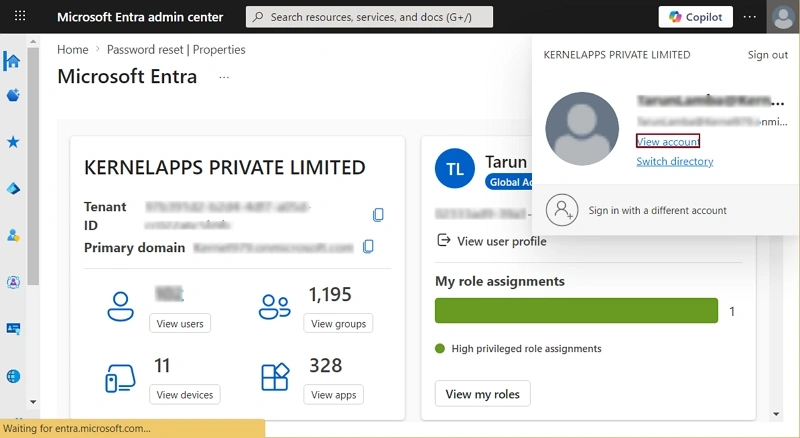Viewport: 800px width, 438px height.
Task: Click KERNELAPPS PRIVATE LIMITED in account panel
Action: point(617,55)
